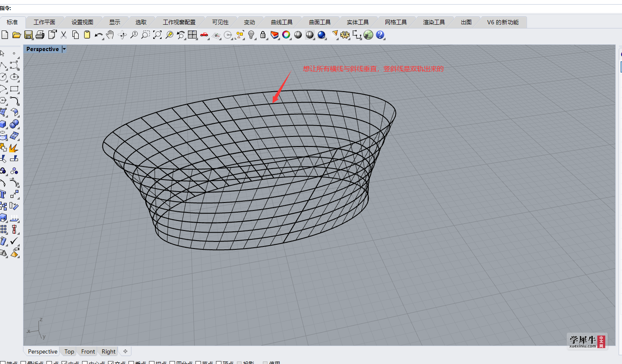Toggle the 垂点 (Perpendicular) osnap checkbox

pos(131,362)
